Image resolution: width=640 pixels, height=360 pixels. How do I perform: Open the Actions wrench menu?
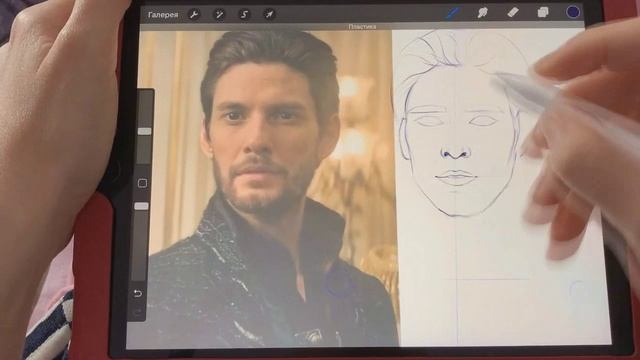pyautogui.click(x=194, y=15)
